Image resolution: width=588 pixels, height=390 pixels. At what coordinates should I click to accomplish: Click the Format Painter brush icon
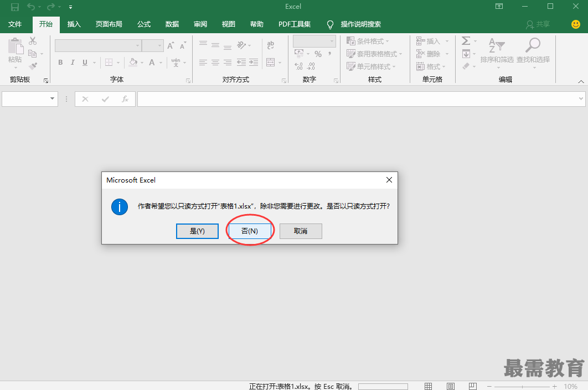coord(33,66)
